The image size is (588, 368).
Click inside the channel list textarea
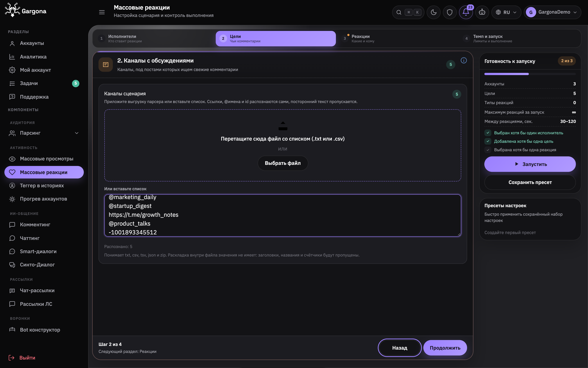(x=283, y=215)
